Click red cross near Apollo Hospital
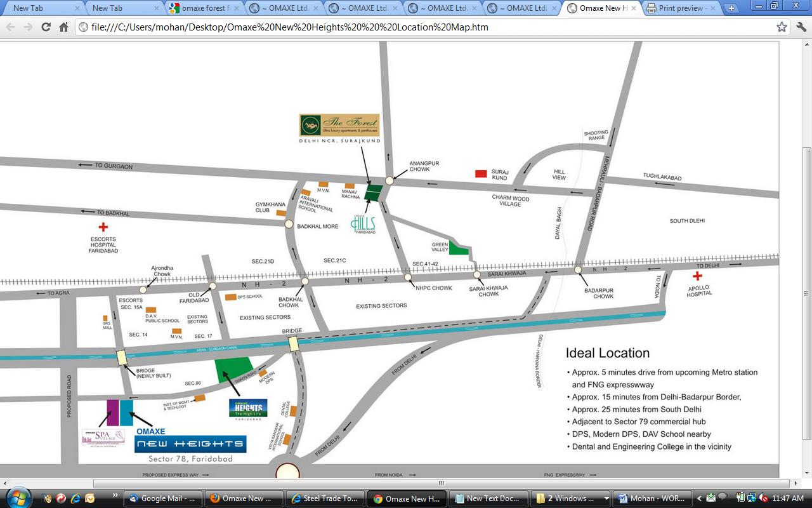The image size is (812, 508). 697,276
